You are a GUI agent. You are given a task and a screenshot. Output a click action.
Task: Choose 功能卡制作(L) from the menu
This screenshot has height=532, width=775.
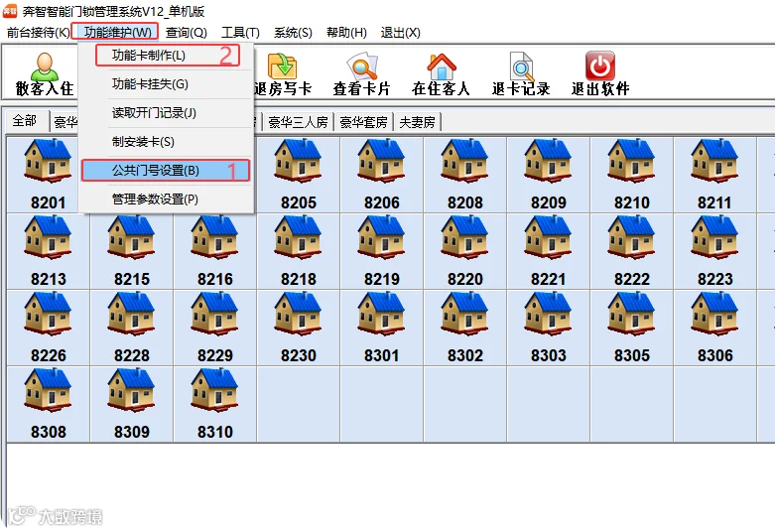tap(167, 56)
